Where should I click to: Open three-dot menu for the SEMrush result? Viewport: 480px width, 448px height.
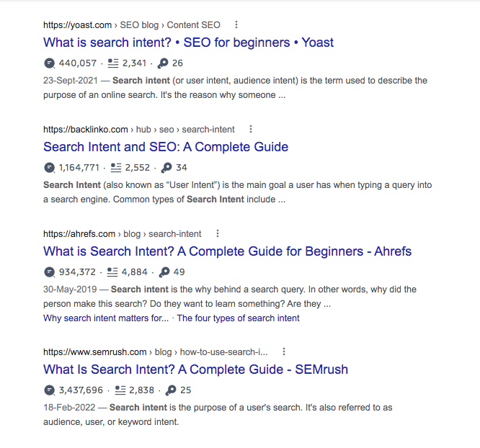(284, 352)
